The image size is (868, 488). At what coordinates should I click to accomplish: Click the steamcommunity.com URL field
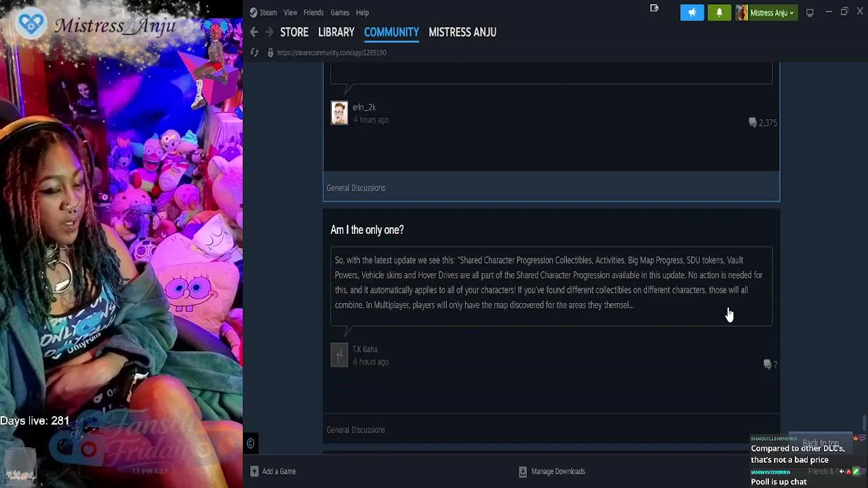[332, 52]
